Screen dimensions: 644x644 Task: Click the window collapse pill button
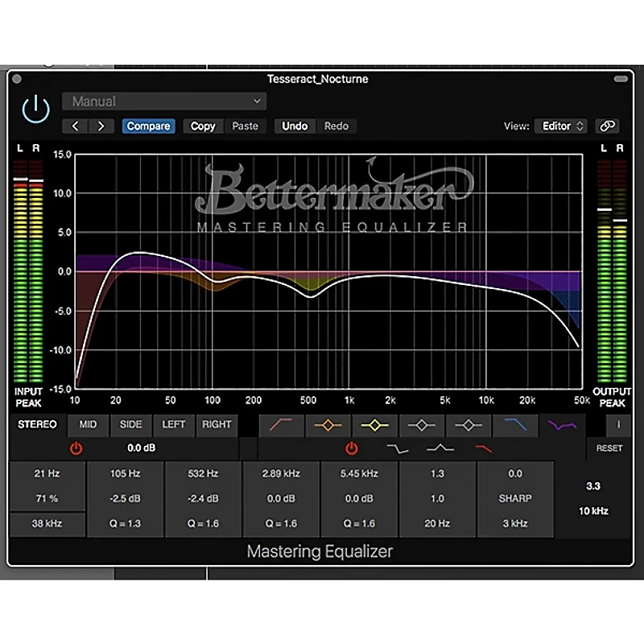[621, 79]
